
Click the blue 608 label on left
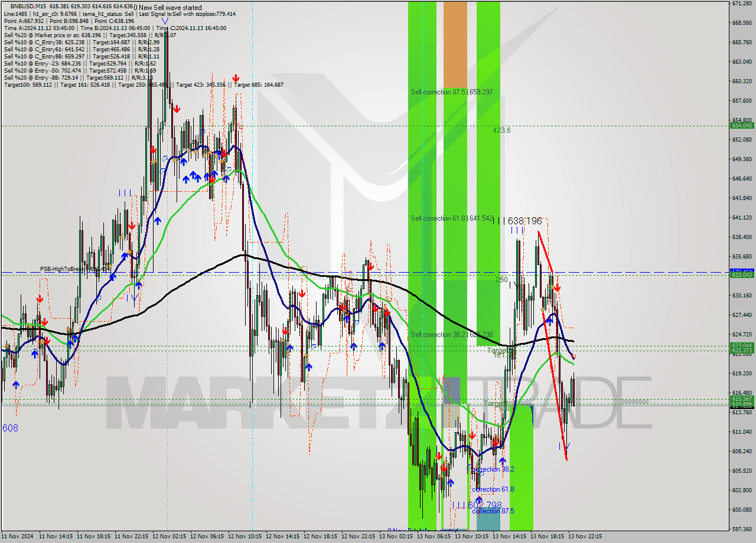(x=10, y=428)
